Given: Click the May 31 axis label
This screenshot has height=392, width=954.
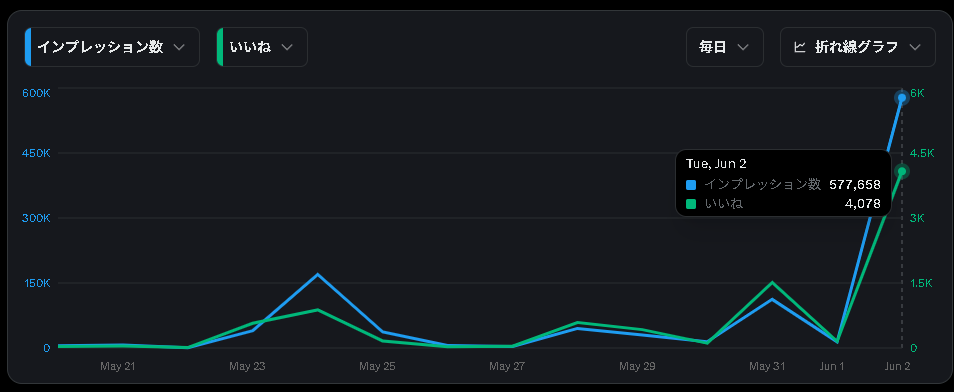Looking at the screenshot, I should (x=767, y=366).
